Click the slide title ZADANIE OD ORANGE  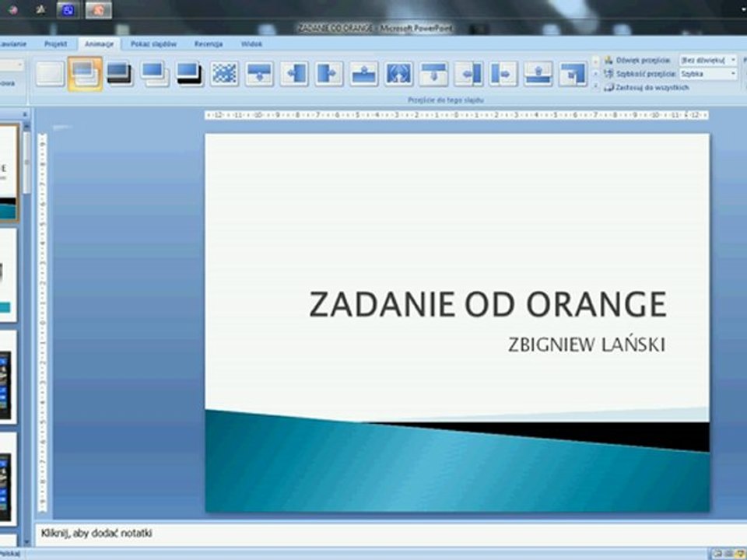488,304
